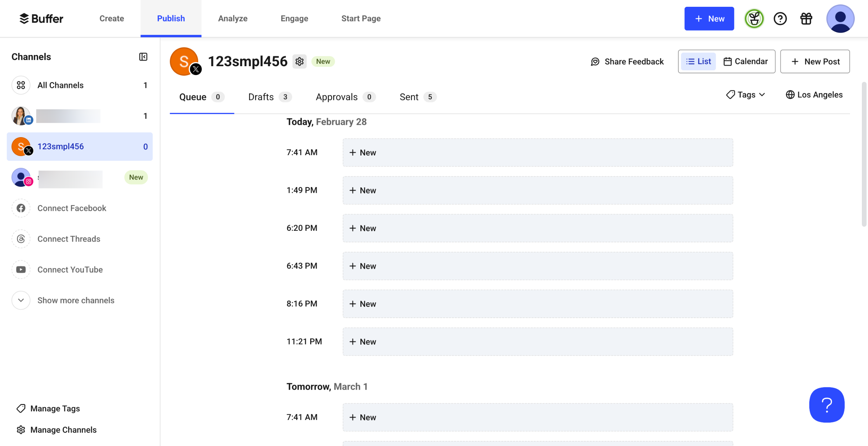This screenshot has height=446, width=868.
Task: Click the Connect Facebook channel icon
Action: click(21, 208)
